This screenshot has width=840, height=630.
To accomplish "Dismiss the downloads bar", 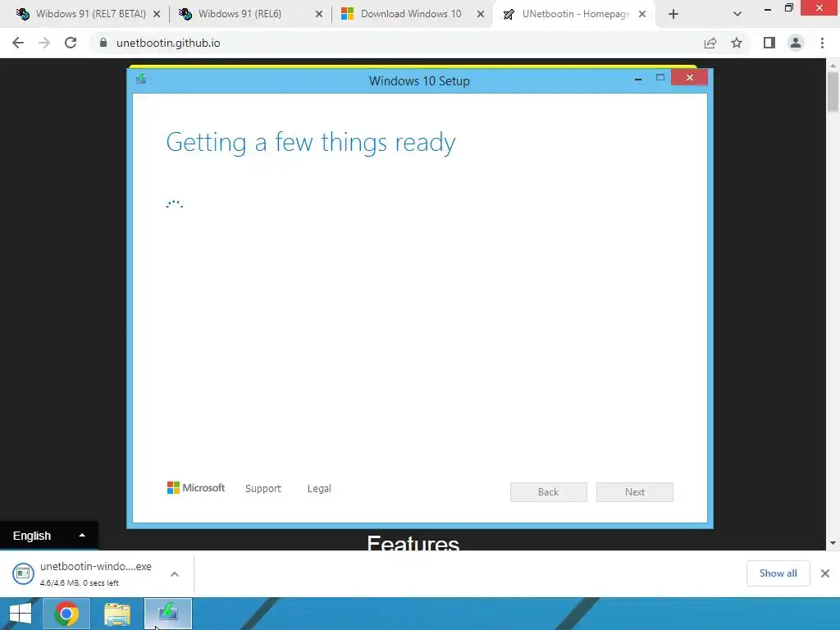I will 825,573.
